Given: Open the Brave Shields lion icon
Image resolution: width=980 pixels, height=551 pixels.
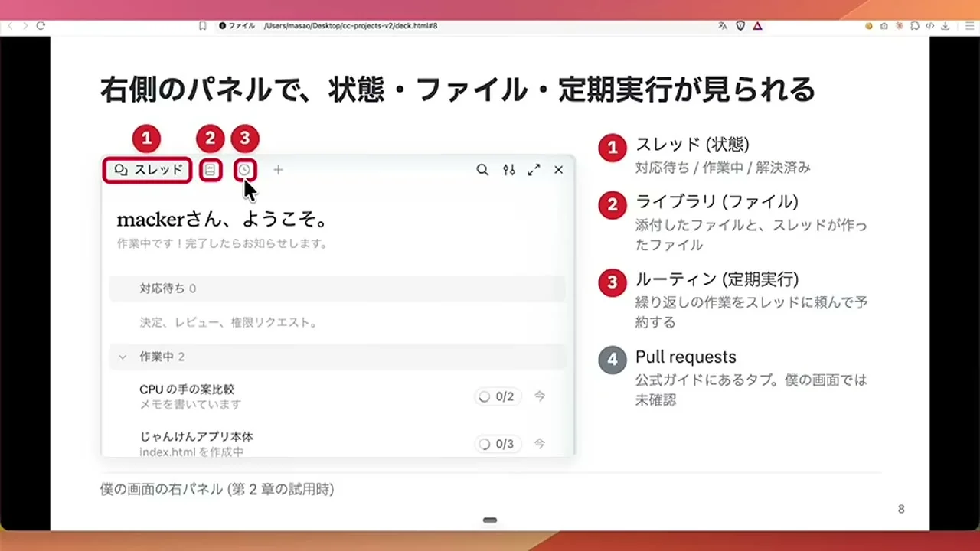Looking at the screenshot, I should (x=740, y=26).
